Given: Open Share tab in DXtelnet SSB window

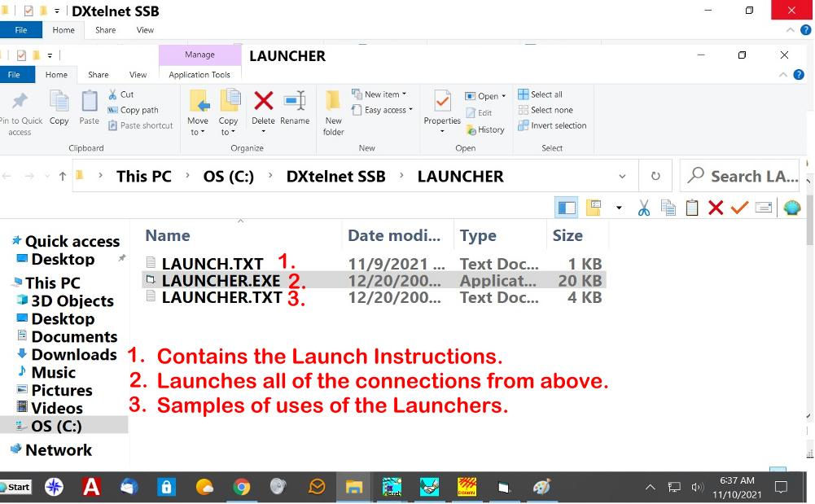Looking at the screenshot, I should 106,30.
